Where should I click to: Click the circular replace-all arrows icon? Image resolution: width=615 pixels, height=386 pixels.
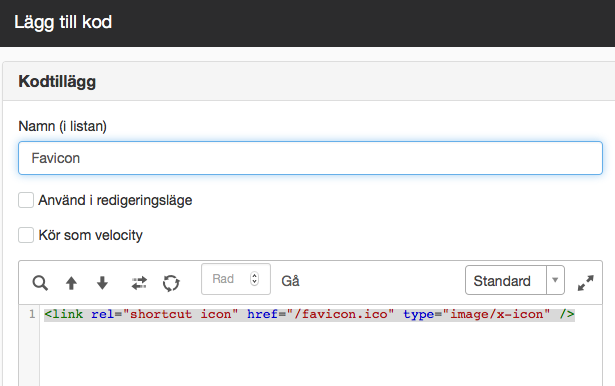(171, 283)
